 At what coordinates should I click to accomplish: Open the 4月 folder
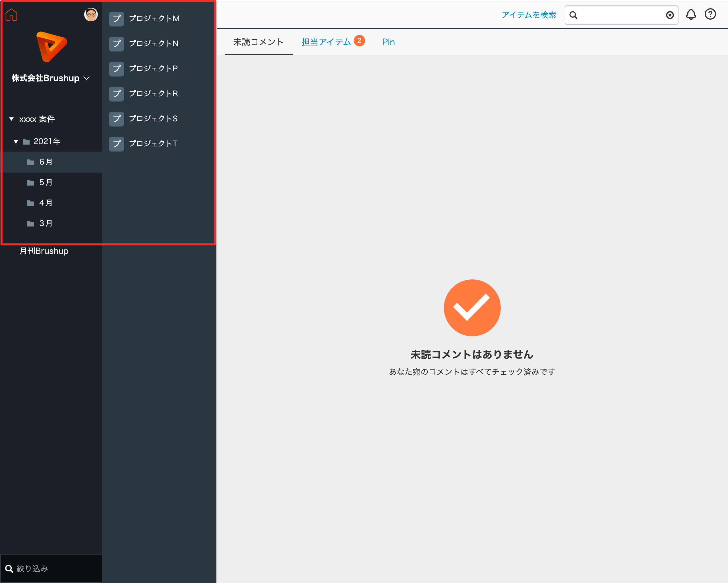(x=45, y=203)
